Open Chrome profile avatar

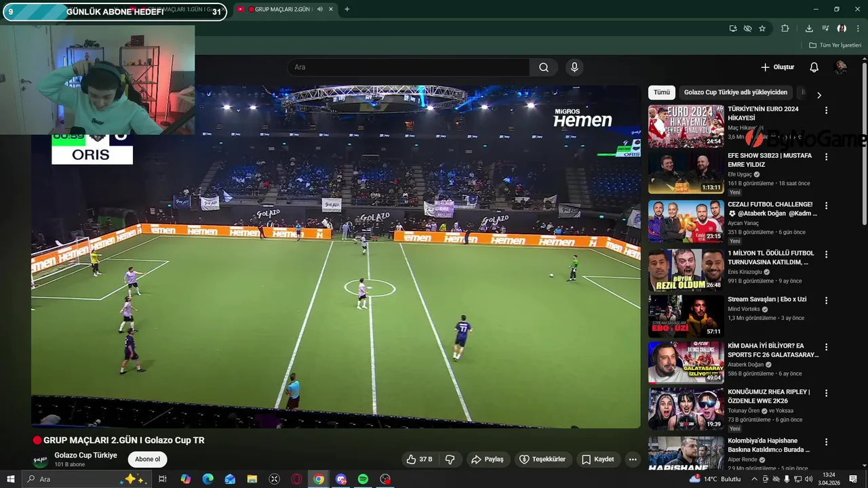[842, 28]
